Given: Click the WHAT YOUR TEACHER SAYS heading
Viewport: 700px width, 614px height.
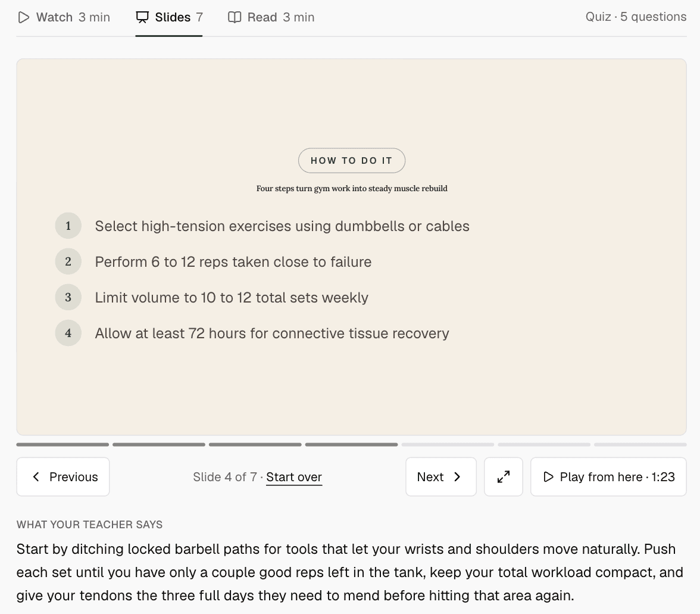Looking at the screenshot, I should point(90,525).
